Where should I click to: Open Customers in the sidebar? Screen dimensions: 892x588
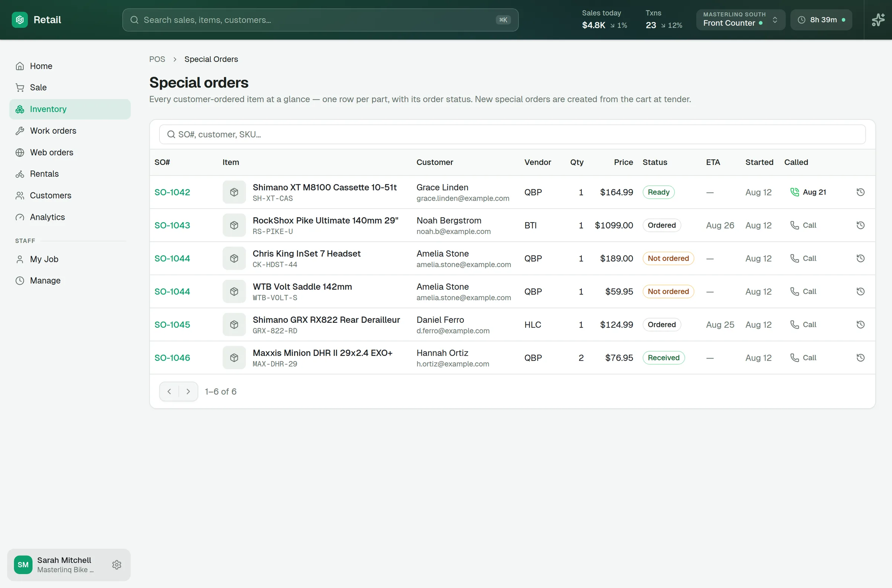pyautogui.click(x=70, y=195)
